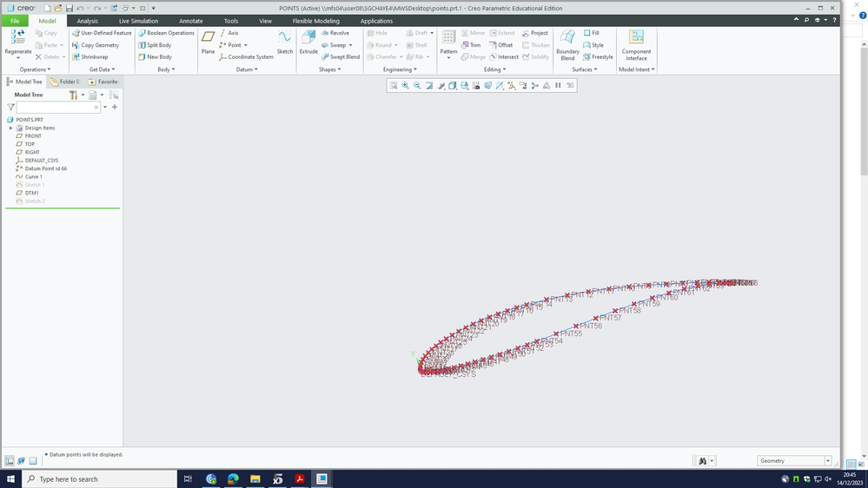Click the Regenerate icon
The height and width of the screenshot is (488, 868).
17,39
